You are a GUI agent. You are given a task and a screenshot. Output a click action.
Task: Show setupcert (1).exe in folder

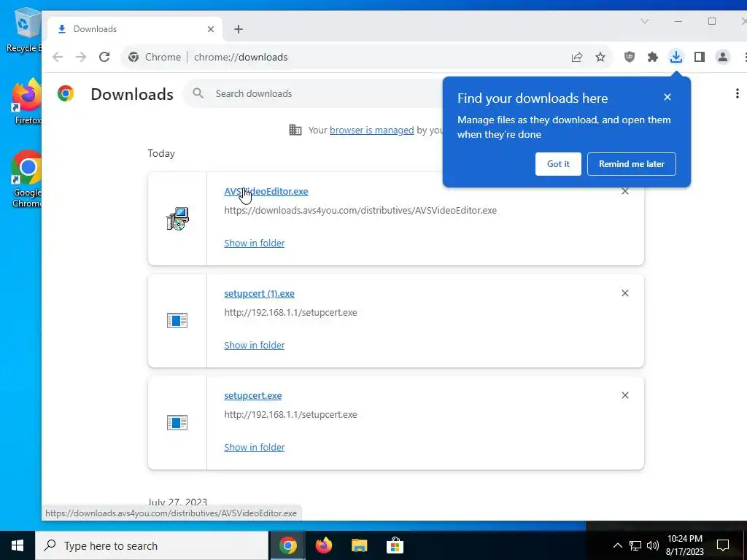(x=255, y=345)
